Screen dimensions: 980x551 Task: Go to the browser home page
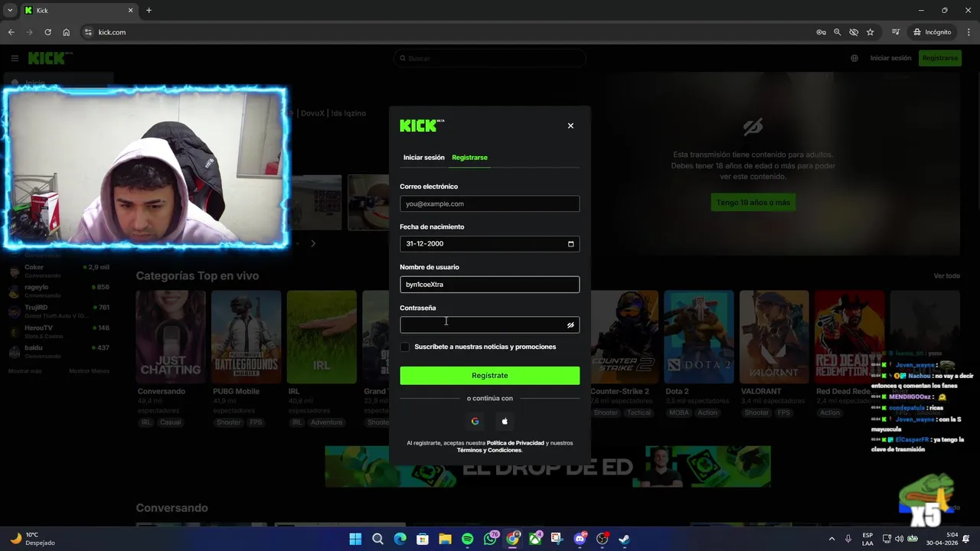tap(66, 32)
